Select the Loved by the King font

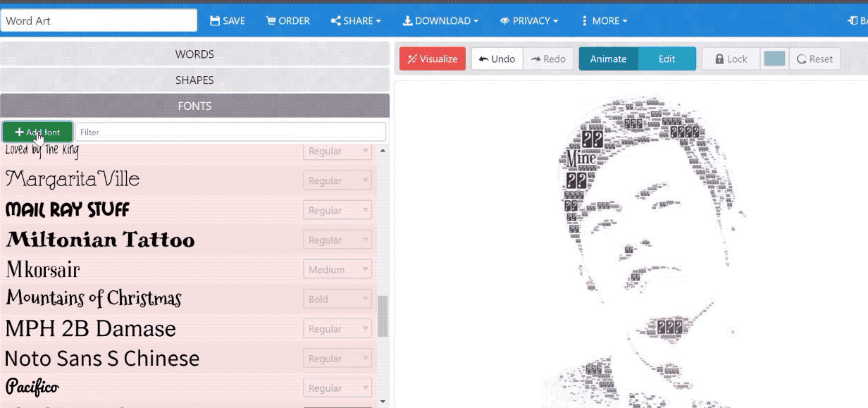click(42, 150)
